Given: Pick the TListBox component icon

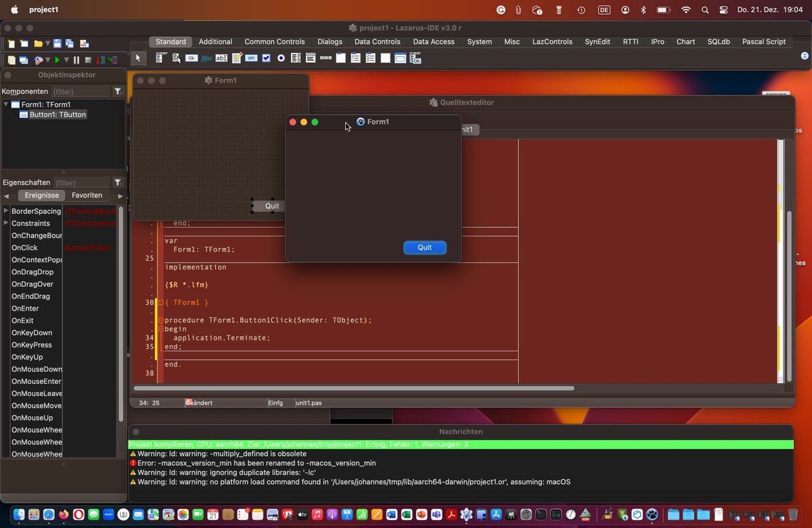Looking at the screenshot, I should click(x=296, y=58).
